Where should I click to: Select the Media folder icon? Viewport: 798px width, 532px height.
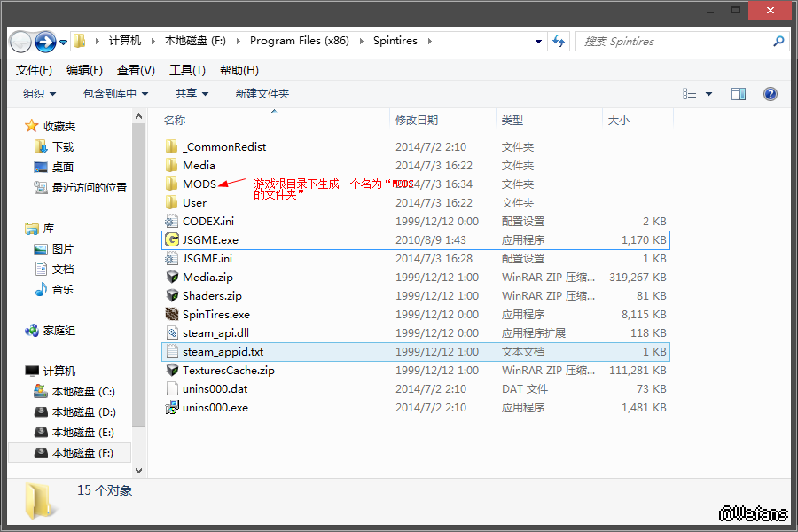tap(171, 166)
